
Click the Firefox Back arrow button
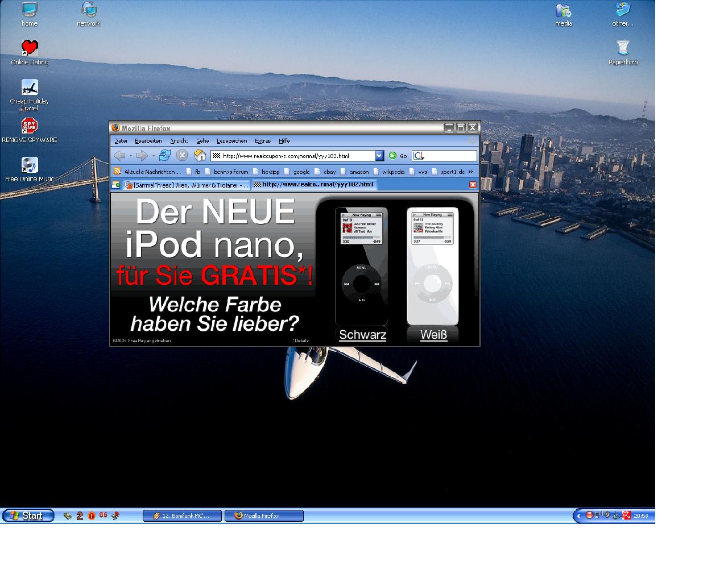tap(119, 156)
